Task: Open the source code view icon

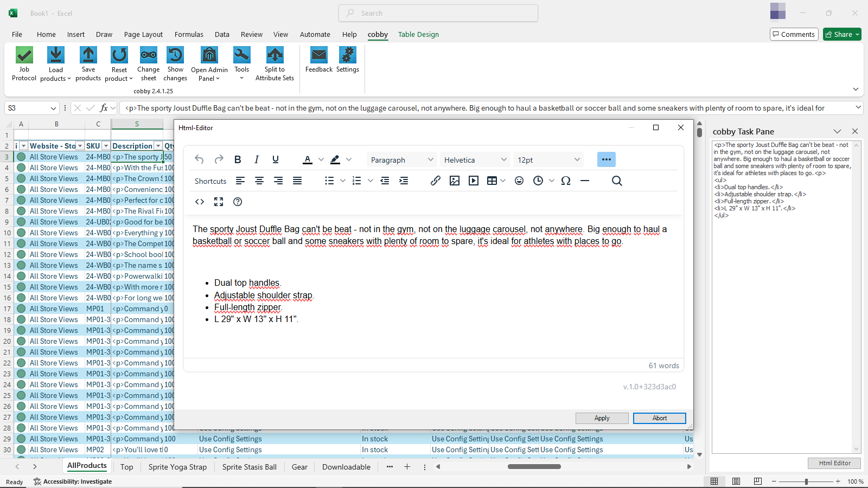Action: pos(200,202)
